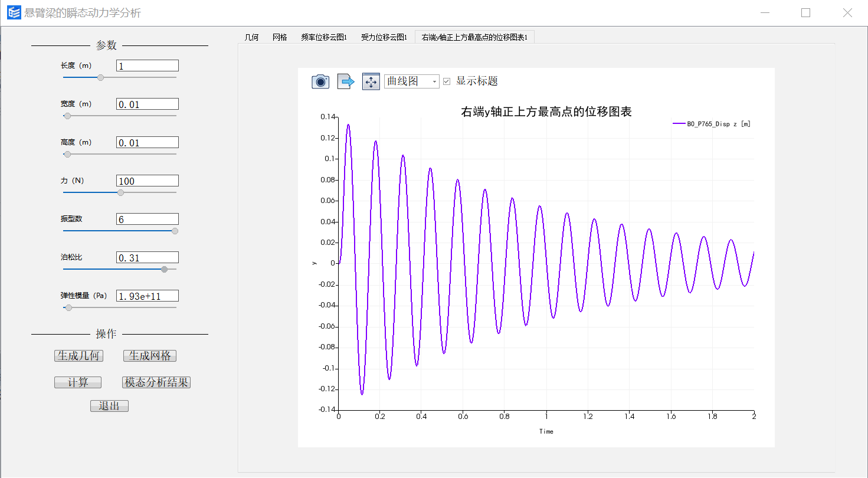Image resolution: width=868 pixels, height=478 pixels.
Task: Open 模态分析结果 button
Action: click(x=156, y=382)
